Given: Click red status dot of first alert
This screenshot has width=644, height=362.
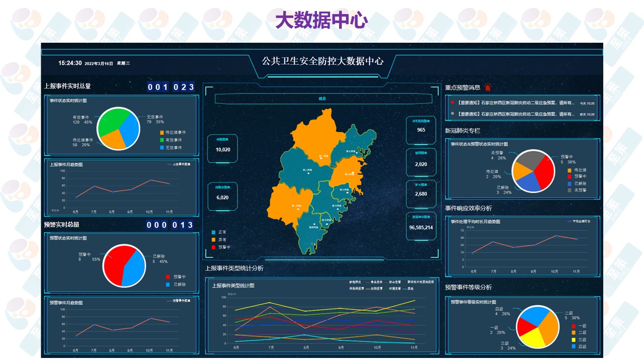Looking at the screenshot, I should [x=452, y=103].
